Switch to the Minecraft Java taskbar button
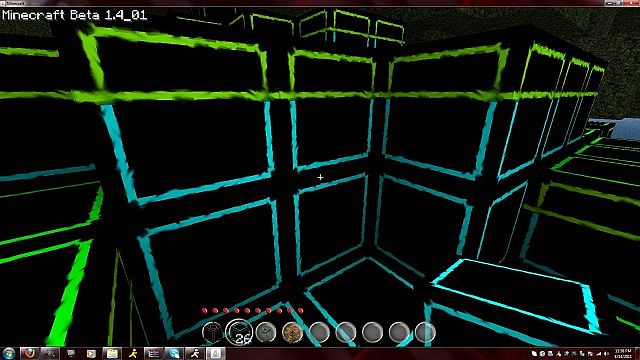 (x=216, y=353)
